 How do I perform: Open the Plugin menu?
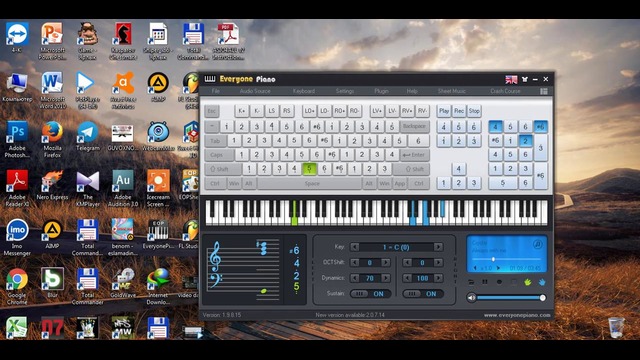point(381,91)
